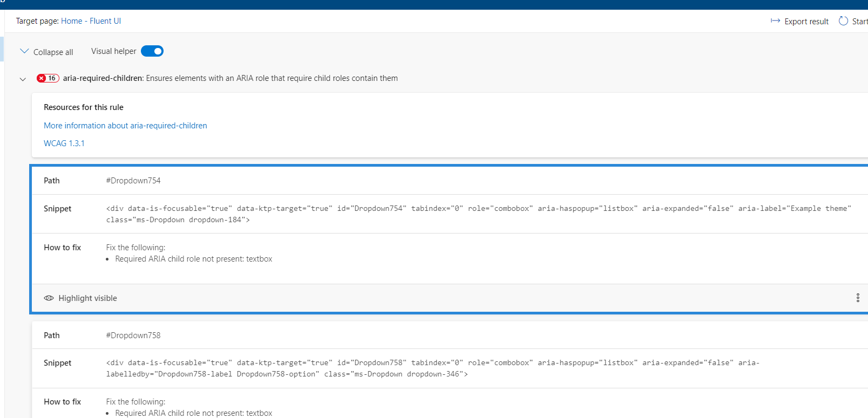Click the textbox fix bullet for Dropdown754

(x=193, y=259)
